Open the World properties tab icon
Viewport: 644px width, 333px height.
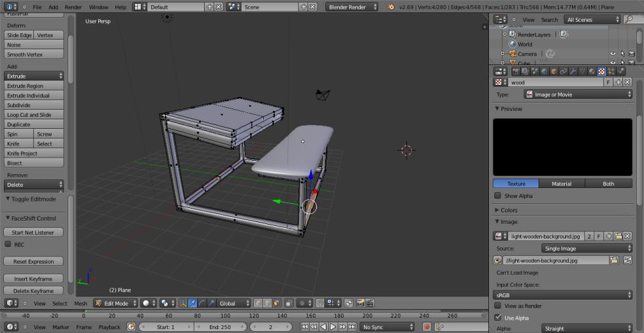click(x=544, y=71)
